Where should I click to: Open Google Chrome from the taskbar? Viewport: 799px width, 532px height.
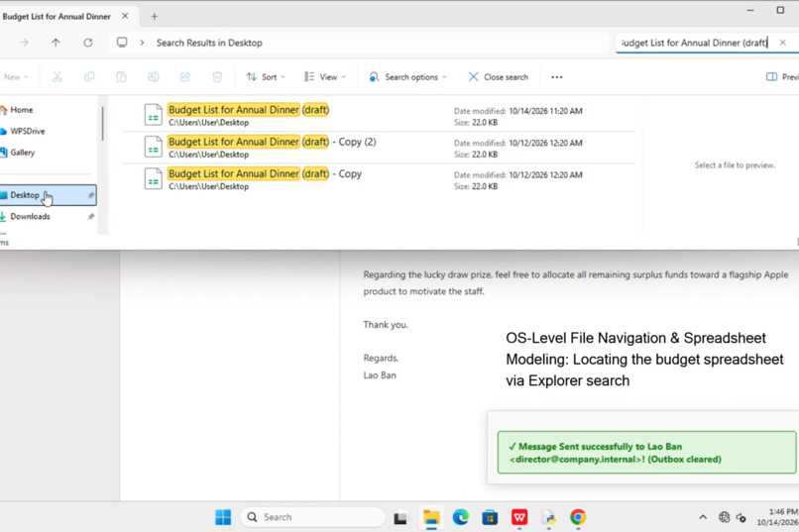click(x=578, y=517)
